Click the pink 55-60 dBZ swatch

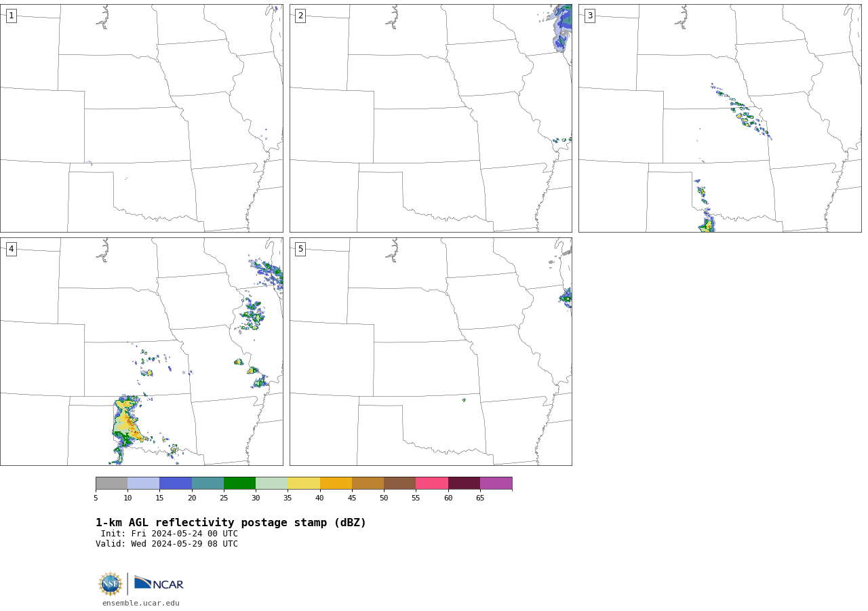[x=432, y=483]
